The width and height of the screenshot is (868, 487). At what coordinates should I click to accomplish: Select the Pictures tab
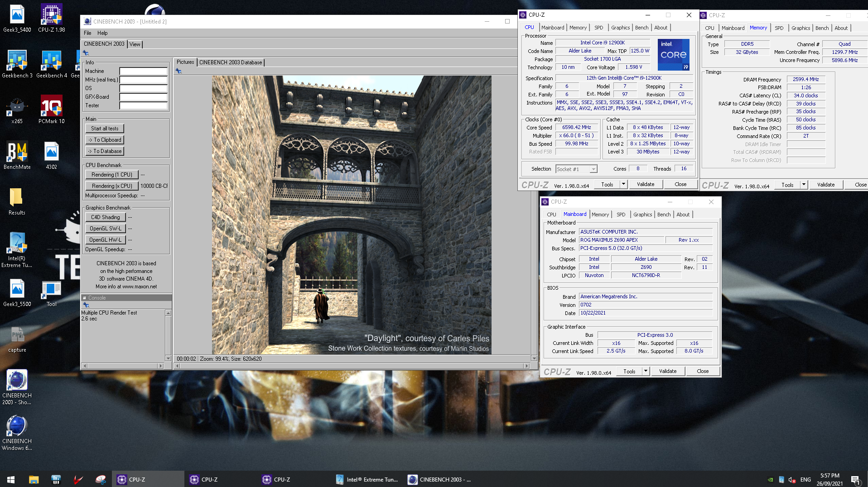pos(185,62)
